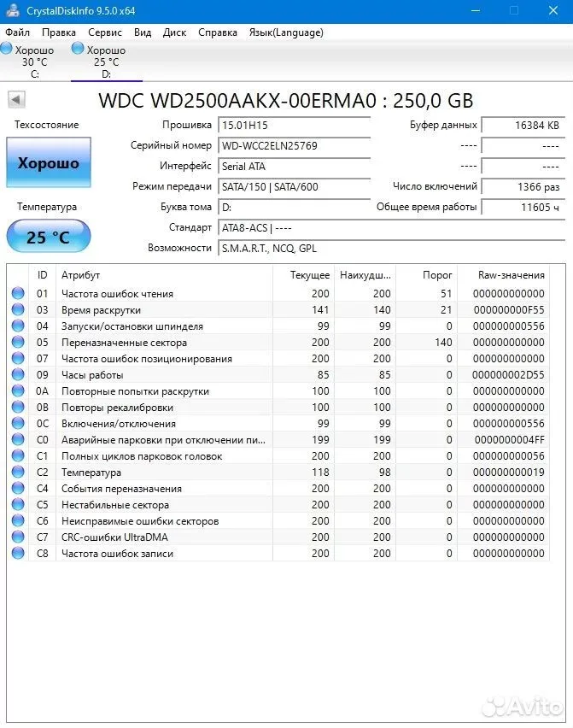Open the Язык(Language) menu
This screenshot has width=573, height=728.
(286, 32)
